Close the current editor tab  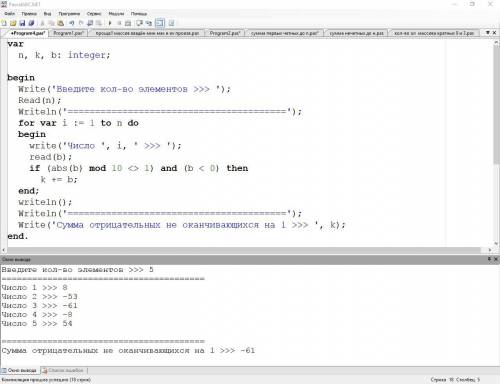pyautogui.click(x=495, y=33)
